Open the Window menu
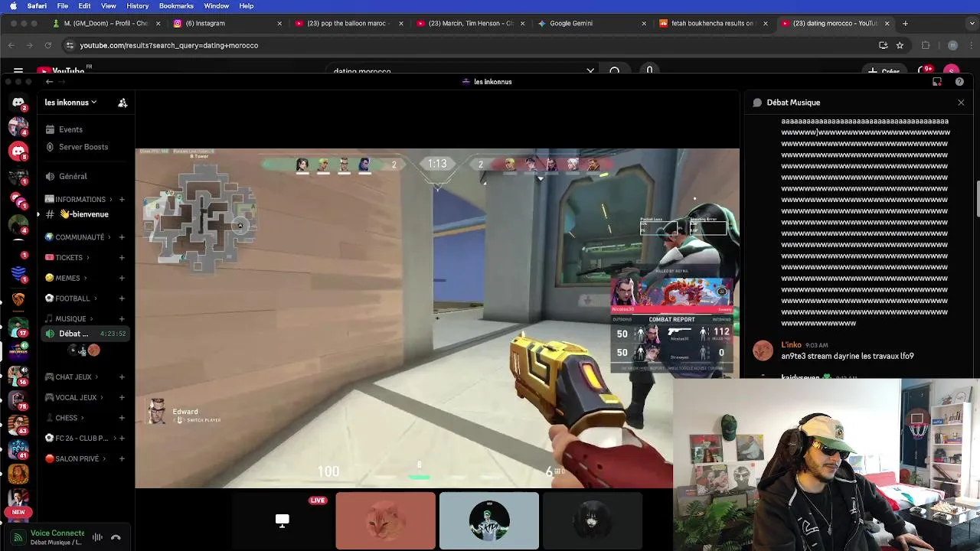980x551 pixels. tap(217, 6)
